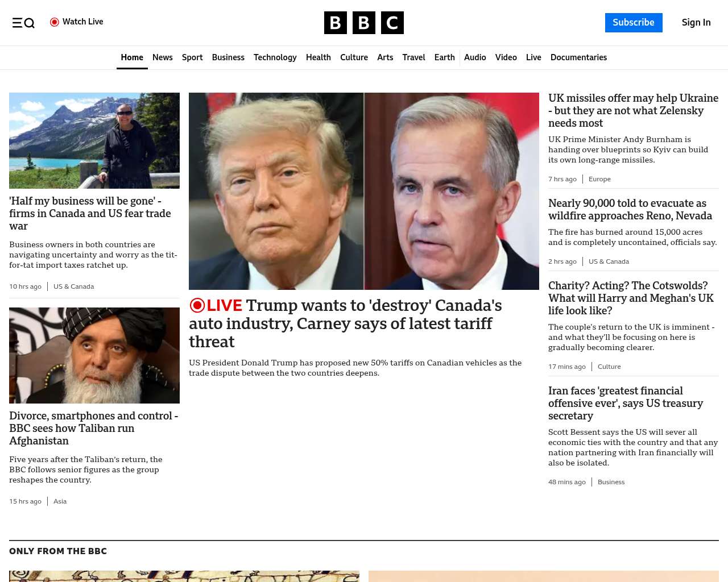Click the Business tag under Iran story
728x582 pixels.
[x=611, y=482]
